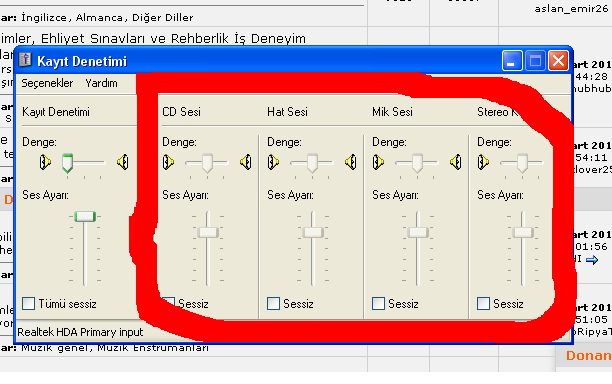The image size is (612, 384).
Task: Click left speaker icon in Hat Sesi column
Action: pyautogui.click(x=273, y=162)
